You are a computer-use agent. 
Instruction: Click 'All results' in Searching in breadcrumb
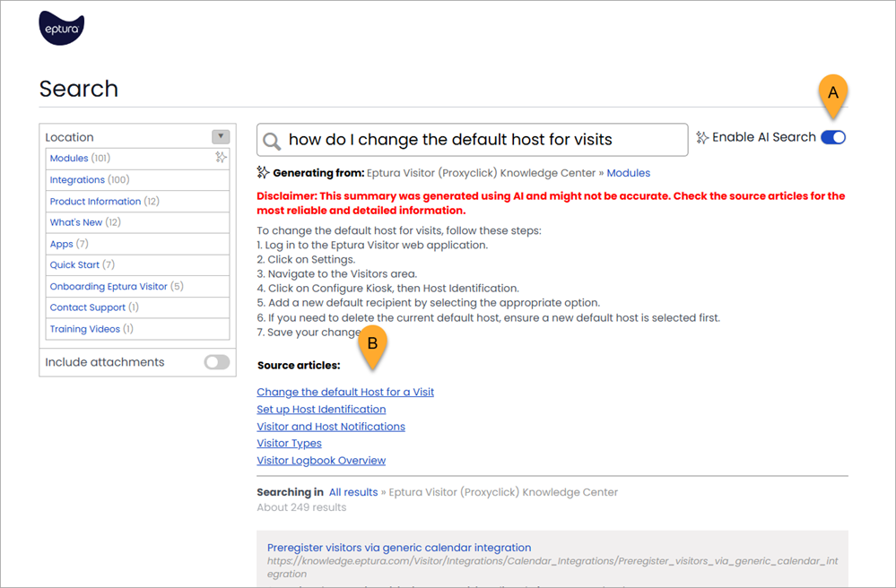(x=353, y=491)
